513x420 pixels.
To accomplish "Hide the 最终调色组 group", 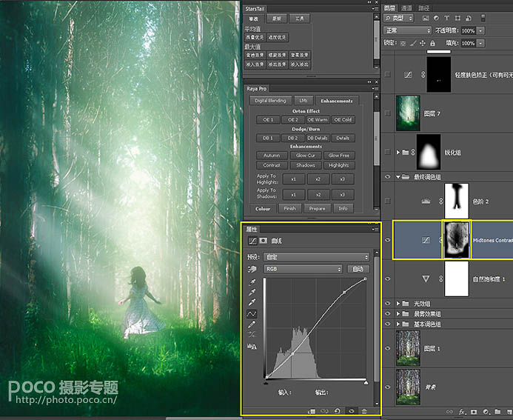I will (x=388, y=177).
